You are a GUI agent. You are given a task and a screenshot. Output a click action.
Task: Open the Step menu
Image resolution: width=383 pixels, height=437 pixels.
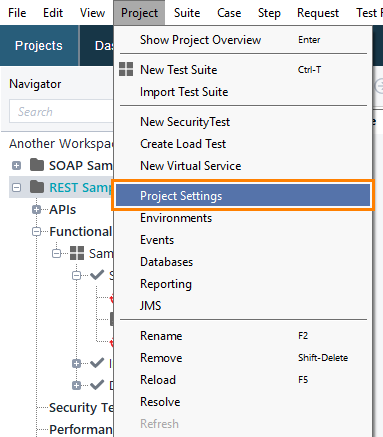(x=269, y=13)
